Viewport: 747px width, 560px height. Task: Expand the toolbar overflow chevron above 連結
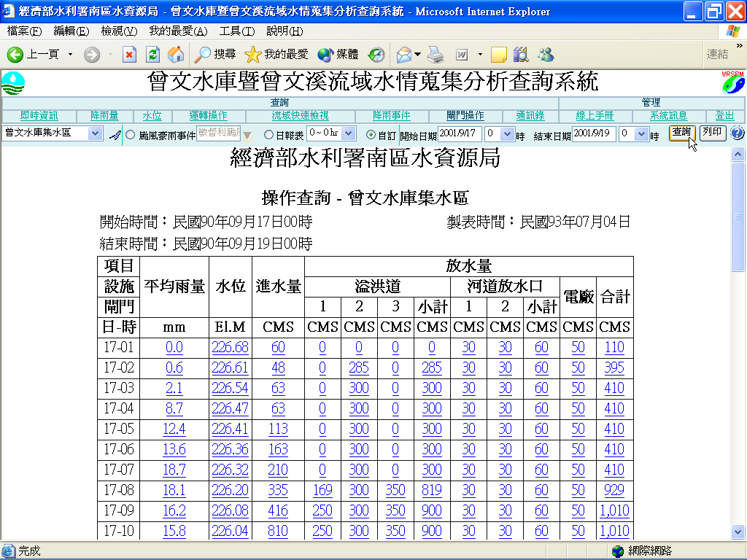click(740, 46)
